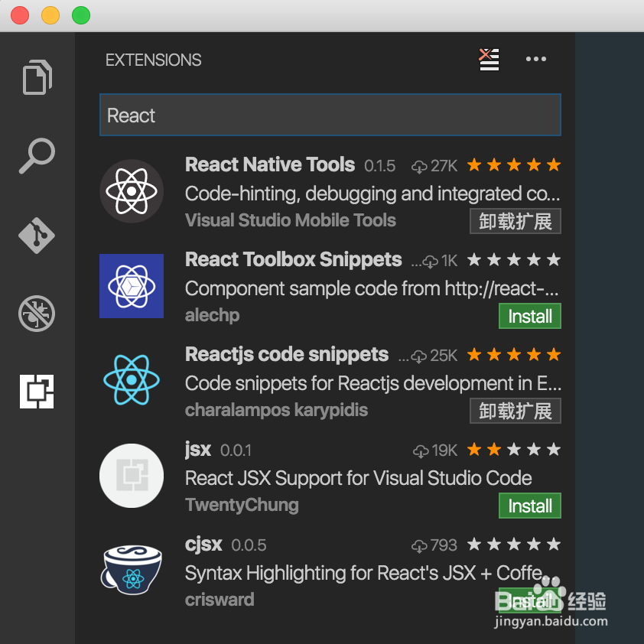
Task: Uninstall React Native Tools via 卸载扩展
Action: click(516, 221)
